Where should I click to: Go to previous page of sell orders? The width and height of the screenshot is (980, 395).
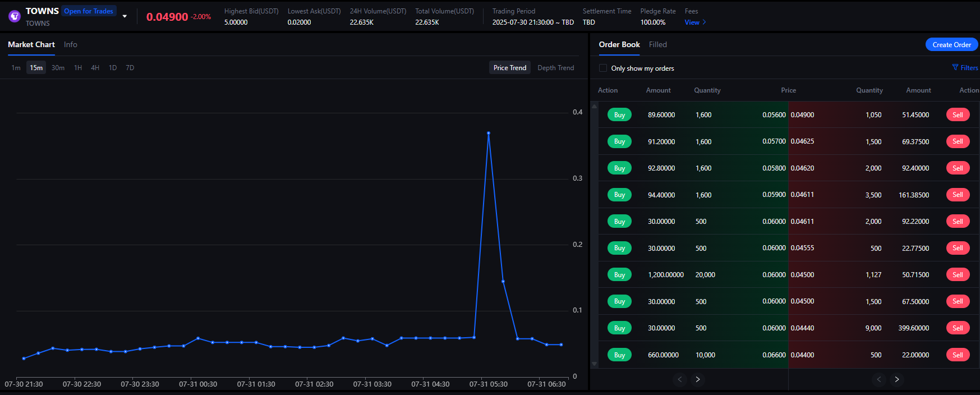pyautogui.click(x=878, y=379)
